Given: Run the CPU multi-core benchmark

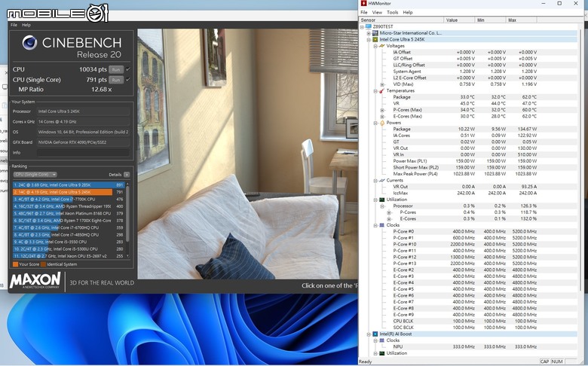Looking at the screenshot, I should pos(116,70).
